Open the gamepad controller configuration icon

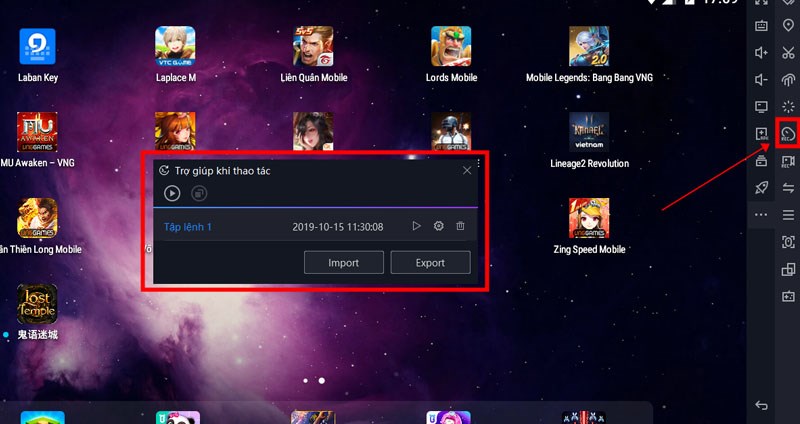pos(788,296)
